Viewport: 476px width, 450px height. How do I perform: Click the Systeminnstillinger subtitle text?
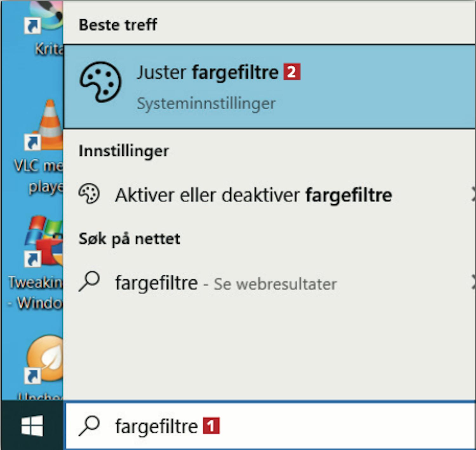(206, 104)
